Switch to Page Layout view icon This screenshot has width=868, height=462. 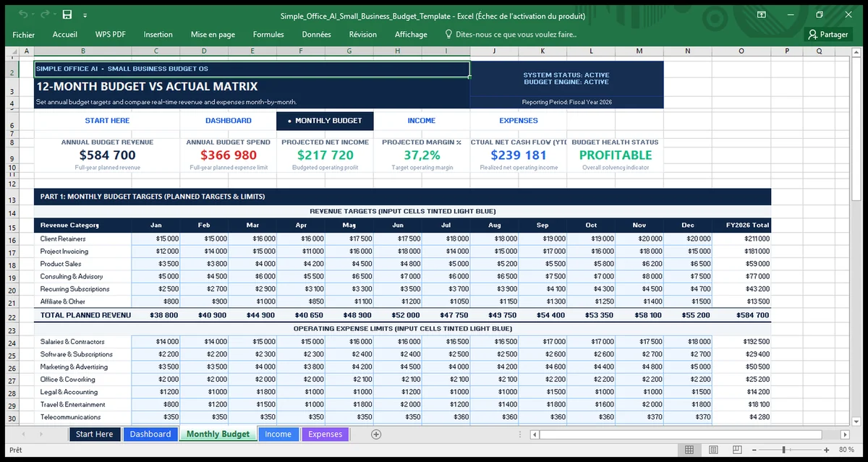pyautogui.click(x=713, y=450)
